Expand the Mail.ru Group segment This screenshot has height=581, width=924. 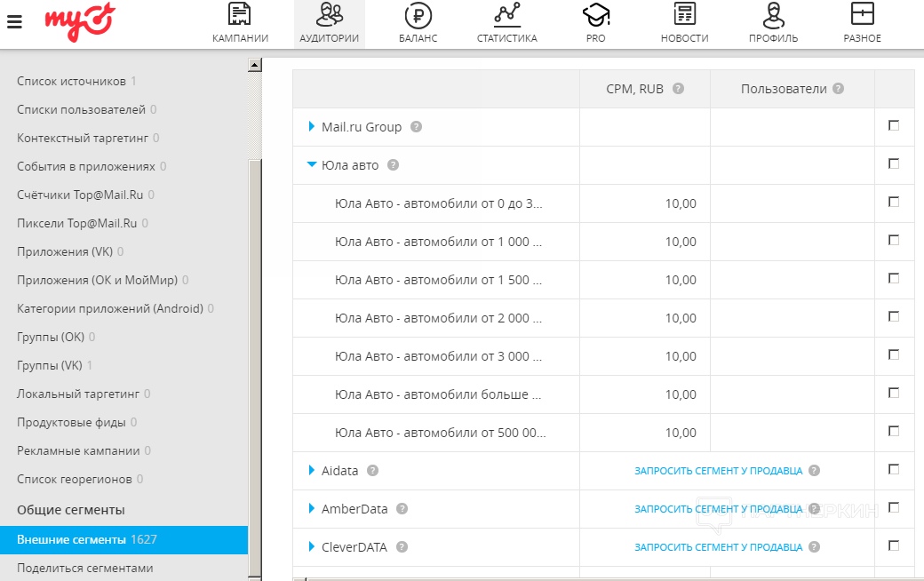[311, 126]
